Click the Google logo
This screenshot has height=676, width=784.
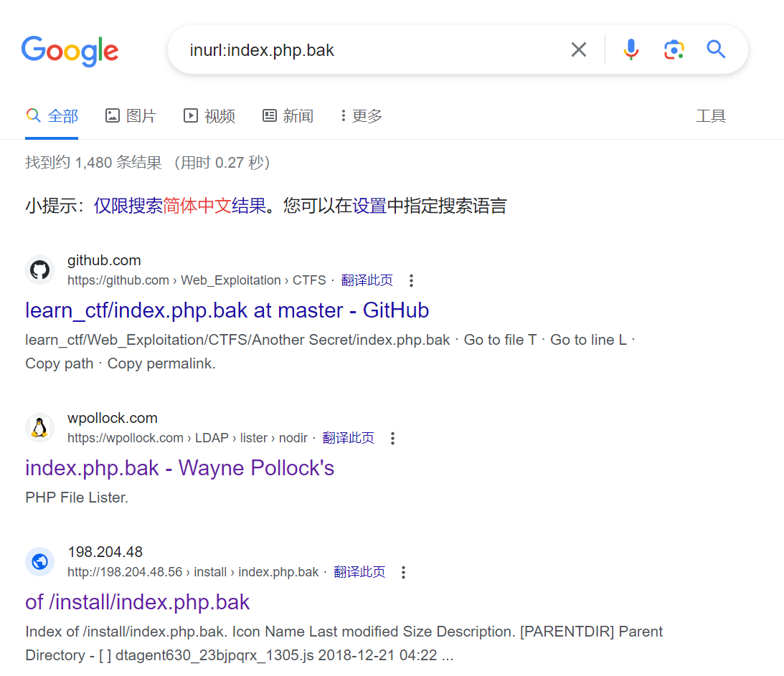click(70, 50)
